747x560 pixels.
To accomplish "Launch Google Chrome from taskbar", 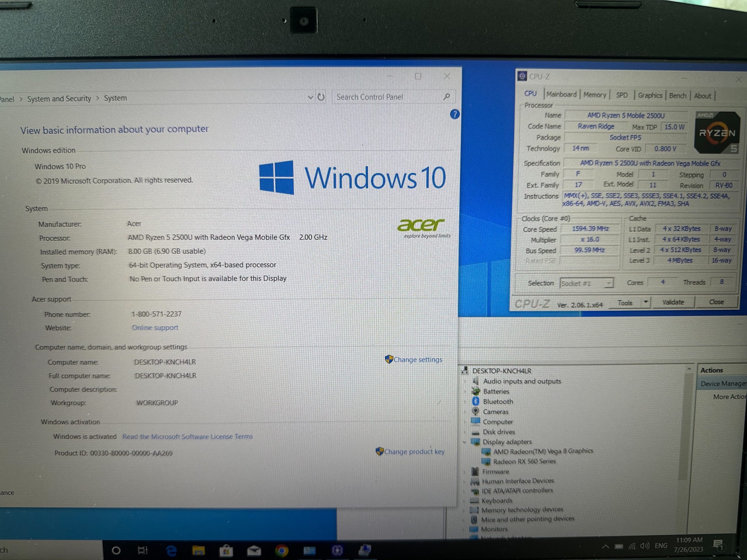I will (x=282, y=551).
